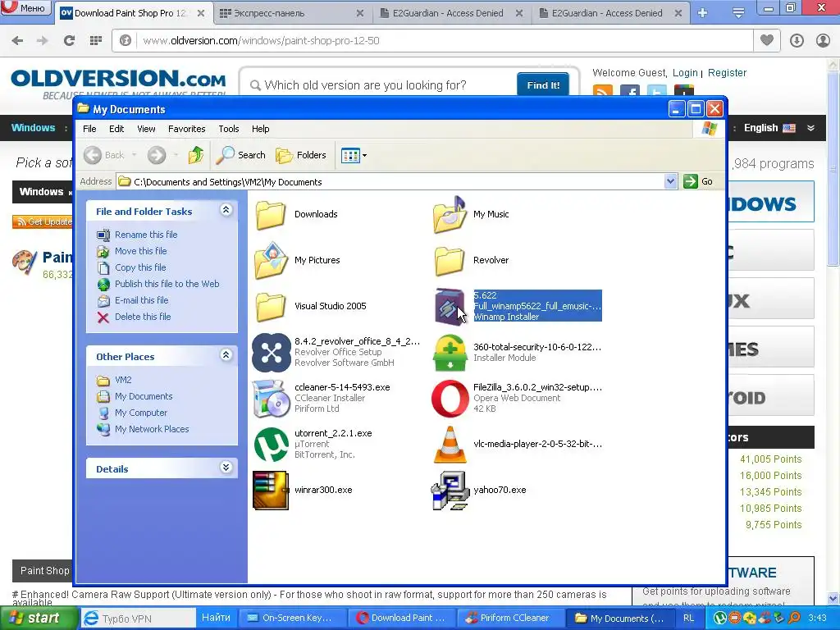Open the Tools menu

[x=228, y=129]
